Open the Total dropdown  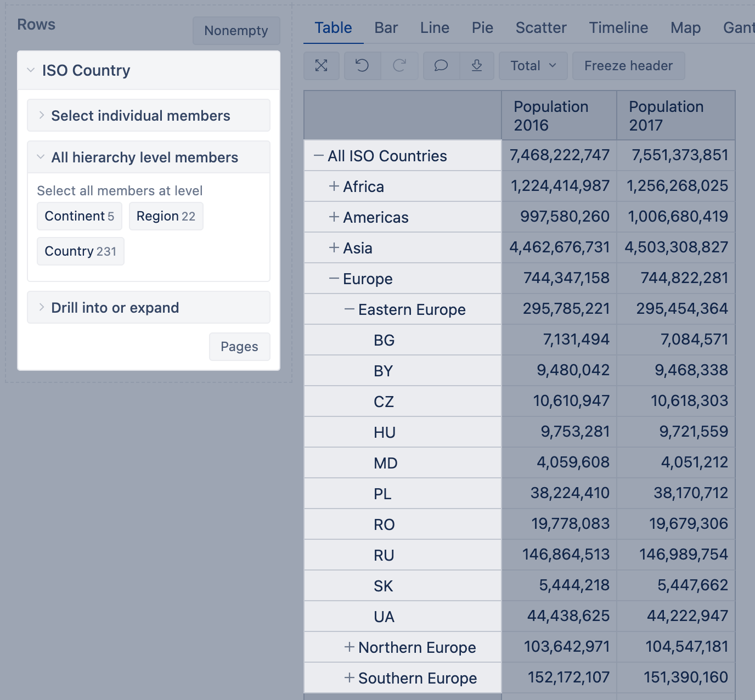point(533,66)
